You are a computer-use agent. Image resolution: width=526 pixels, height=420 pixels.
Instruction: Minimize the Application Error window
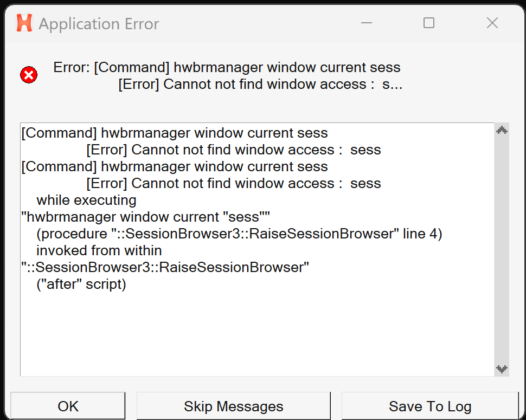[367, 23]
